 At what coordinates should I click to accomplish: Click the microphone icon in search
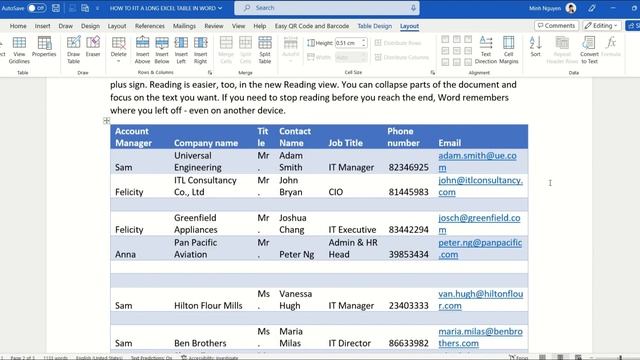(x=413, y=8)
